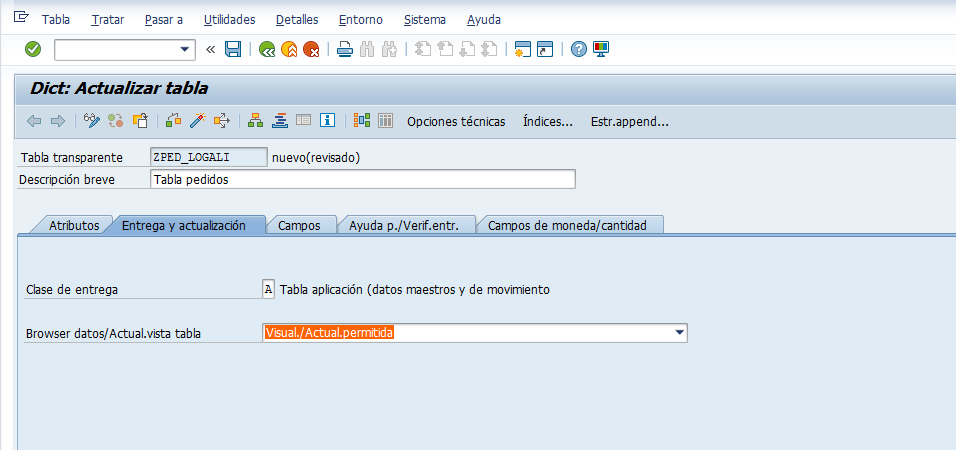
Task: Switch to the Atributos tab
Action: (74, 225)
